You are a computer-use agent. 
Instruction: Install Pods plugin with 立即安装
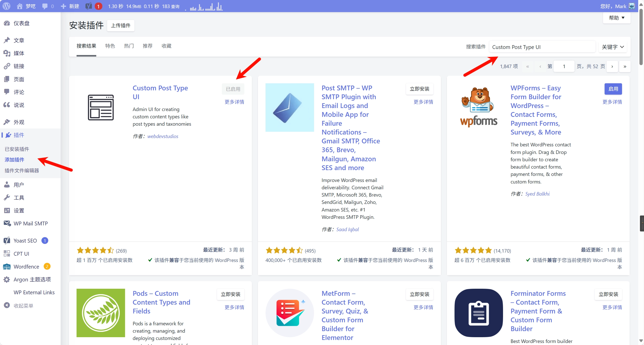(231, 294)
